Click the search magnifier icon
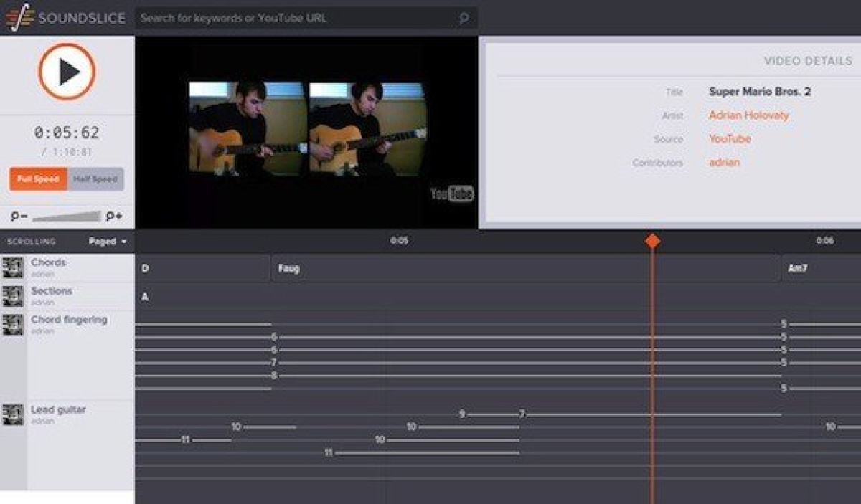The image size is (861, 504). 464,18
